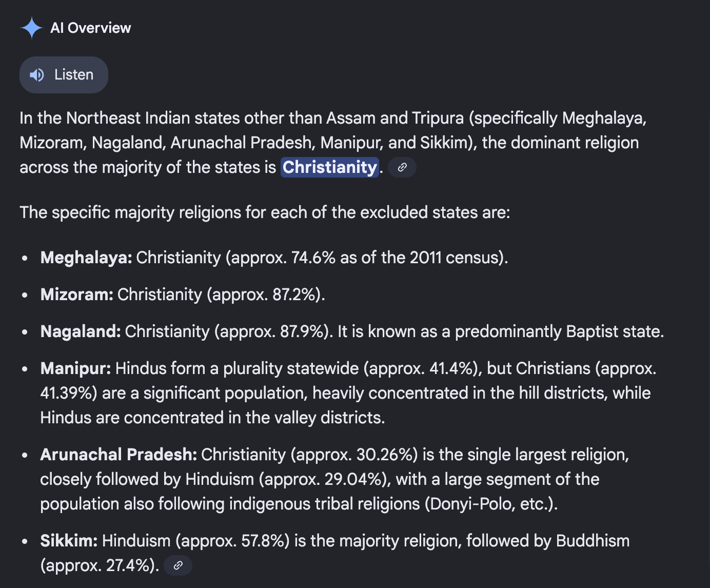This screenshot has height=588, width=710.
Task: Open source link icon after Sikkim entry
Action: click(x=178, y=565)
